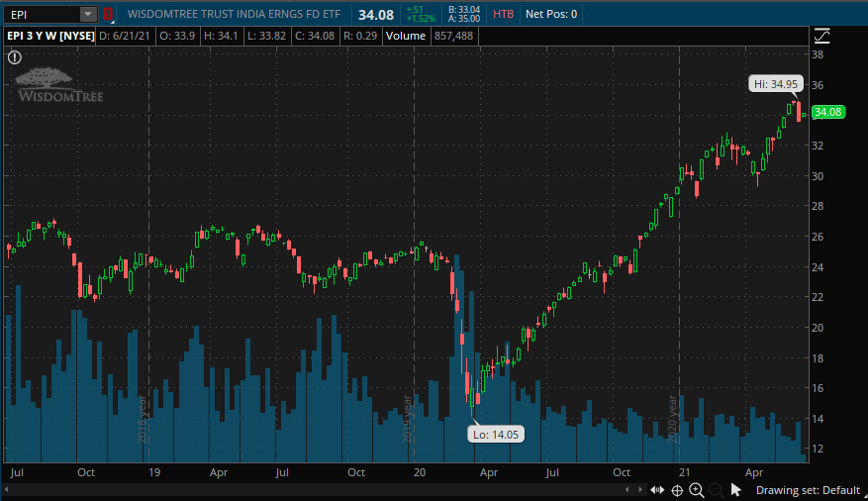Open the red symbol link number 1 selector
The height and width of the screenshot is (501, 868).
(x=108, y=15)
